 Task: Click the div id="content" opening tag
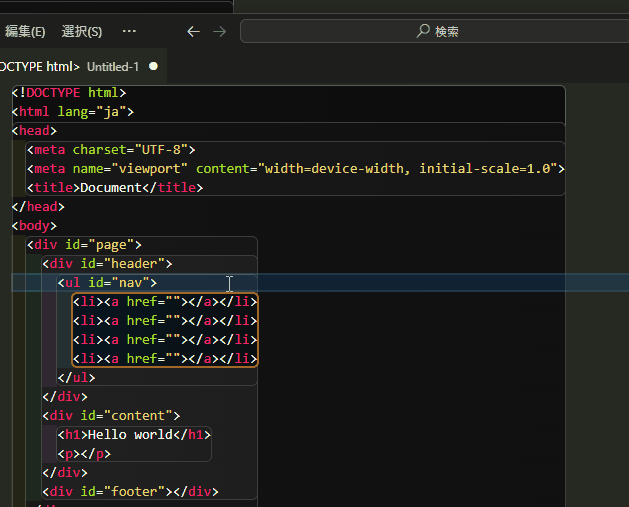tap(110, 415)
